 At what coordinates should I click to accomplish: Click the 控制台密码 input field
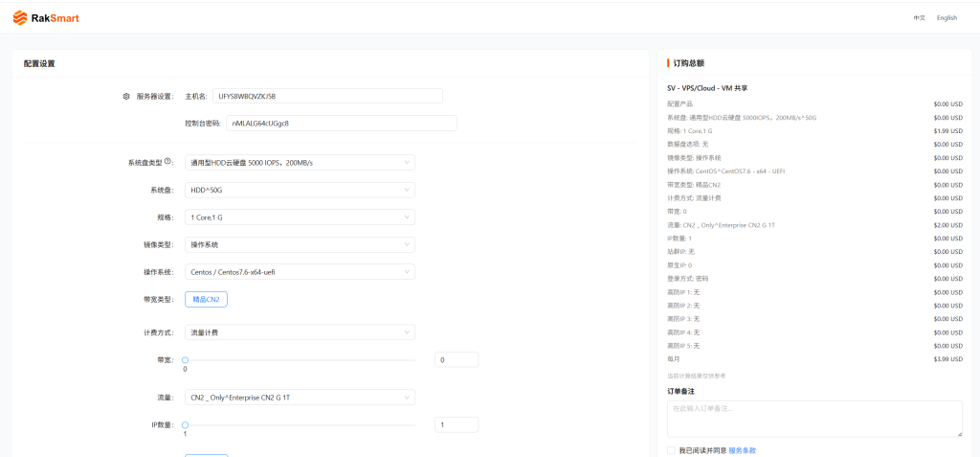342,124
